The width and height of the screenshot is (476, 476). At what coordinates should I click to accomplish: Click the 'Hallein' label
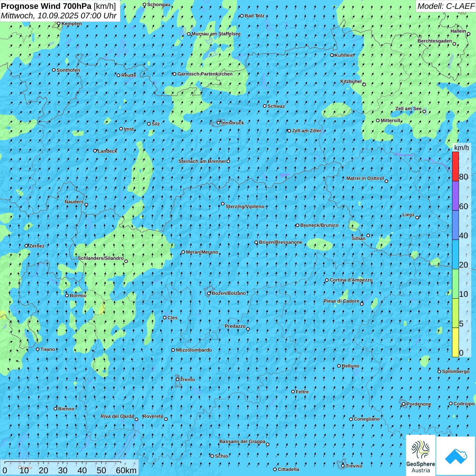458,31
